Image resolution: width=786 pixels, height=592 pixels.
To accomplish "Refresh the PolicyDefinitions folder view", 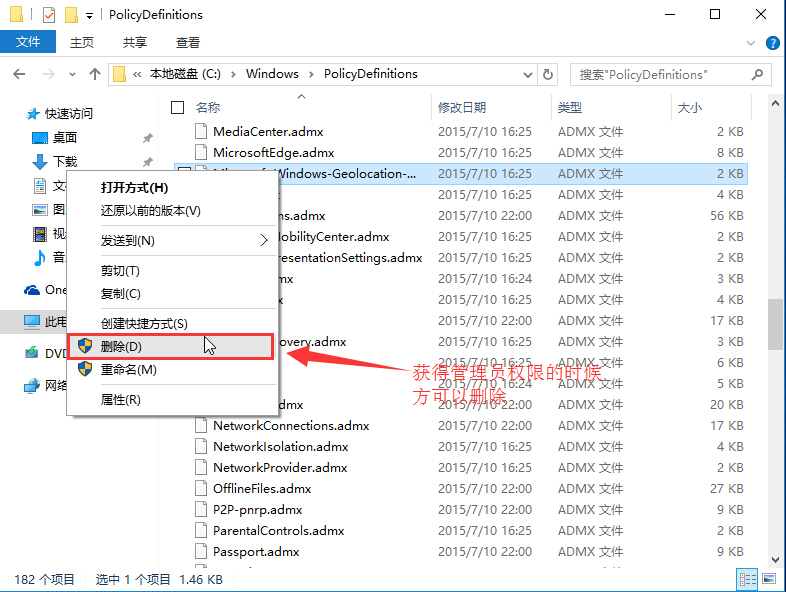I will tap(548, 74).
